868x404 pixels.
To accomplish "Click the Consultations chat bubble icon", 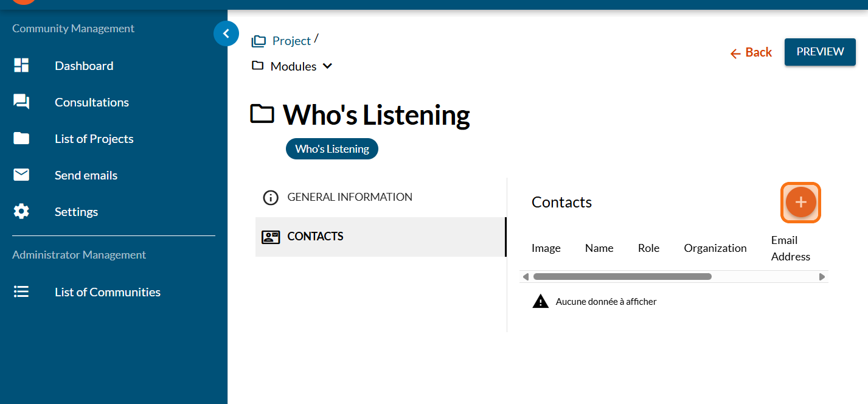I will [x=21, y=102].
